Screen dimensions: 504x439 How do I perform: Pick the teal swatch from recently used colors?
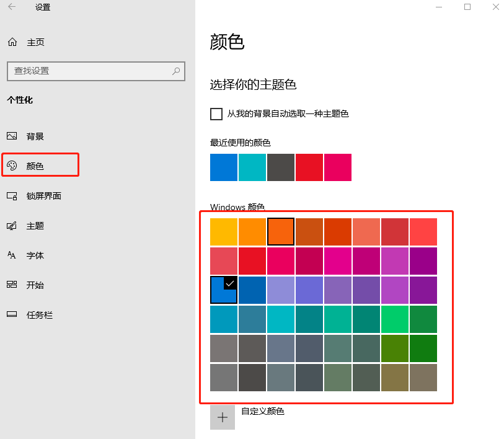[252, 167]
